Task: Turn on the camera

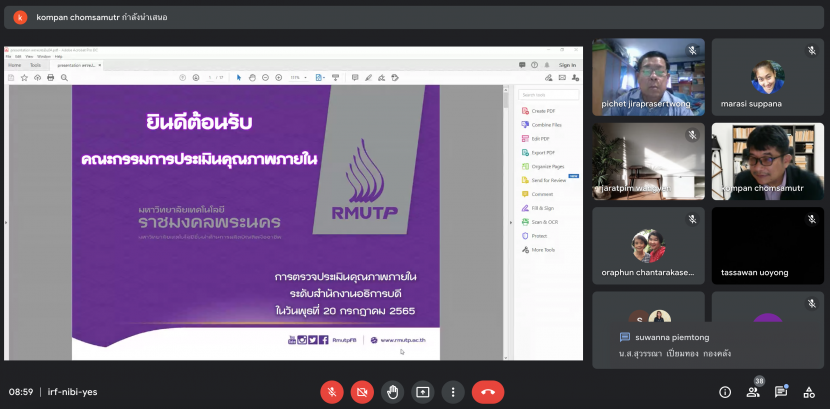Action: tap(362, 392)
